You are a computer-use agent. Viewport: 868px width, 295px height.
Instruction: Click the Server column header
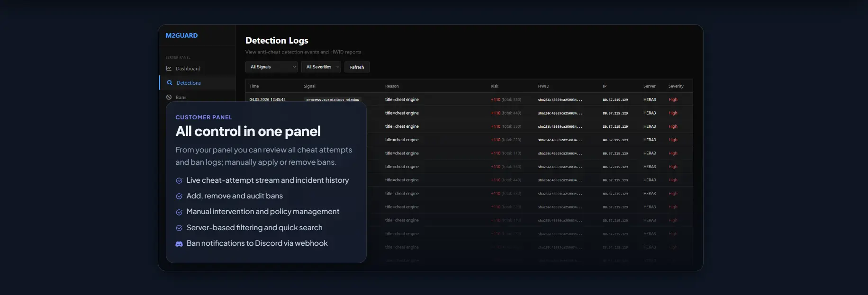[649, 86]
